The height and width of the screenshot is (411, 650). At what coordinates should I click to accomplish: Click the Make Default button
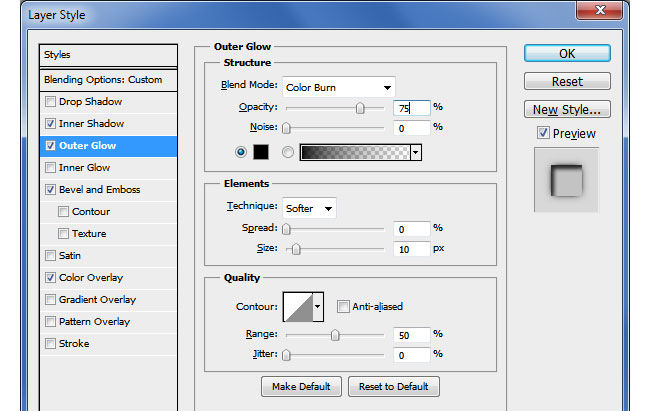(x=301, y=387)
